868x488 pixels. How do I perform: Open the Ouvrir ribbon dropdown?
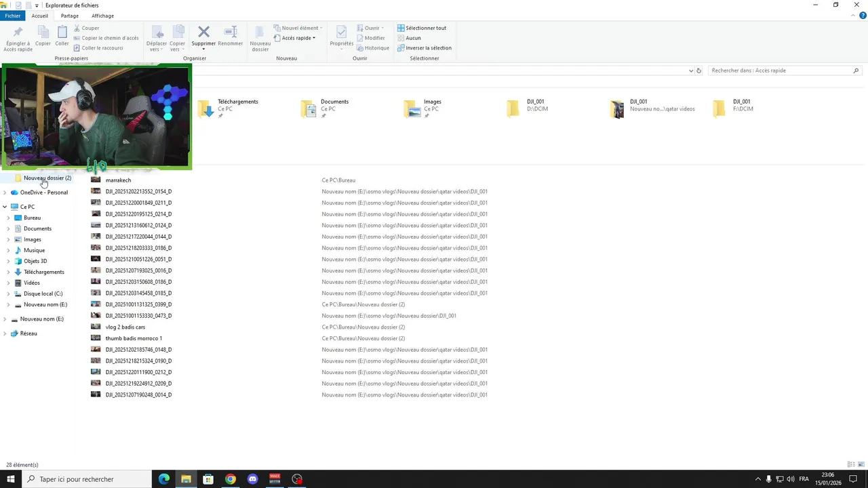click(371, 28)
